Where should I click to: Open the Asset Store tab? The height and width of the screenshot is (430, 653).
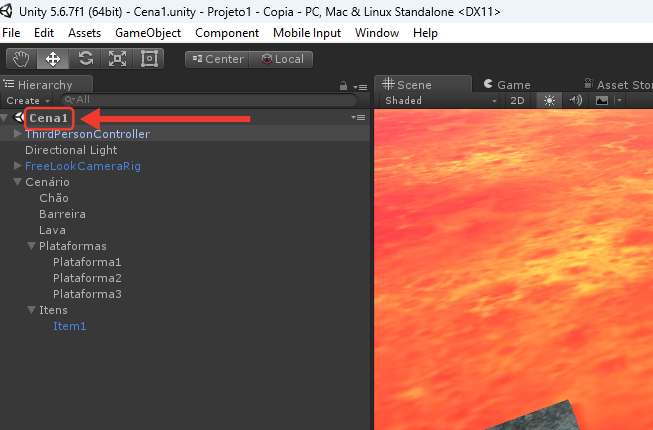(x=618, y=85)
